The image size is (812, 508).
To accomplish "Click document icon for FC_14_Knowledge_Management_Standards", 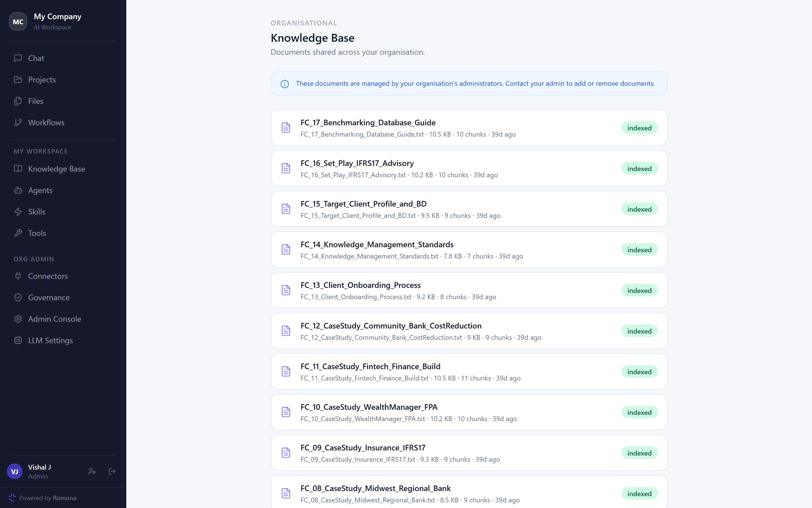I will (286, 250).
